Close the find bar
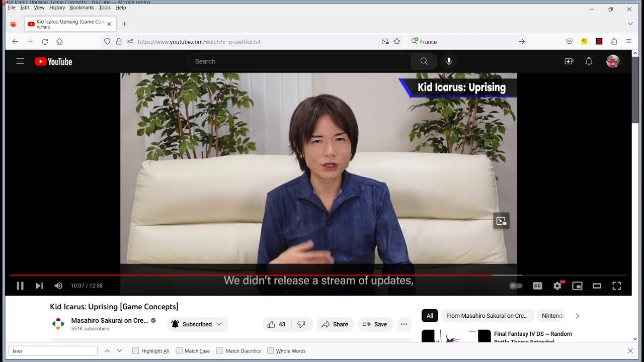The image size is (644, 362). pyautogui.click(x=630, y=351)
